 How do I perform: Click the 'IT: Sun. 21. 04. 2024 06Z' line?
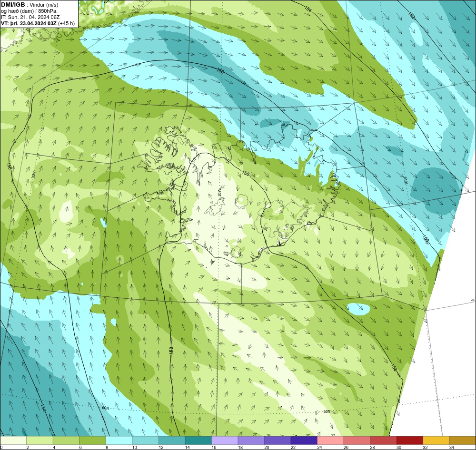tap(30, 17)
